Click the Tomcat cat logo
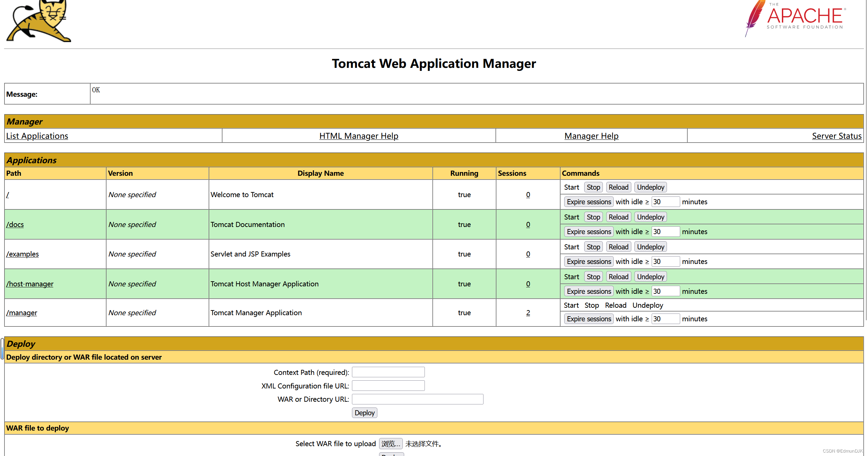This screenshot has width=868, height=456. [38, 20]
